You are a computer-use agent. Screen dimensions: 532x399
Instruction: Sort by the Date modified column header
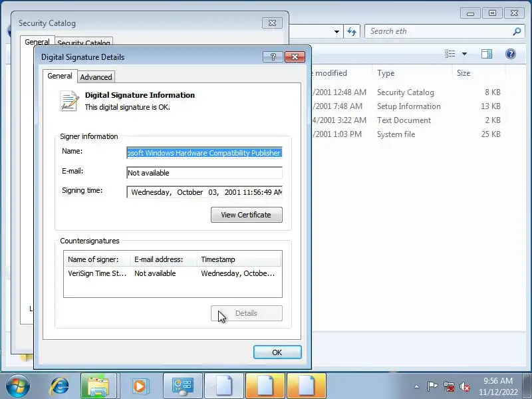pyautogui.click(x=341, y=73)
